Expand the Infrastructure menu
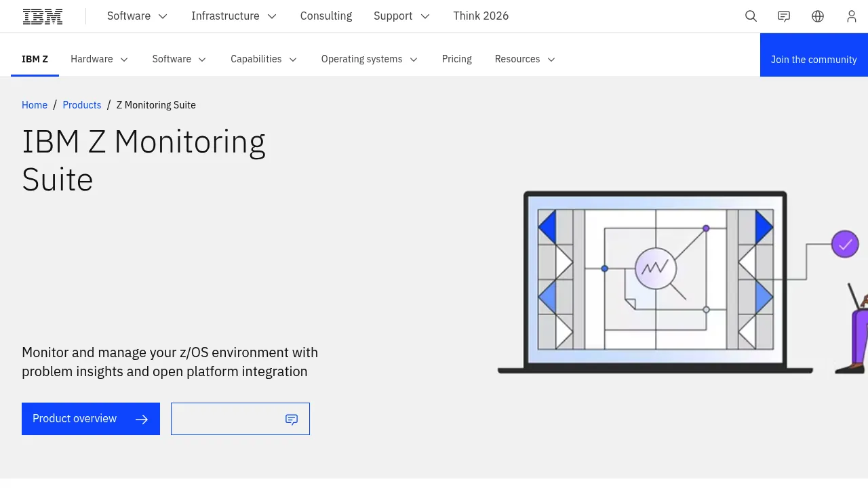The width and height of the screenshot is (868, 488). point(234,16)
